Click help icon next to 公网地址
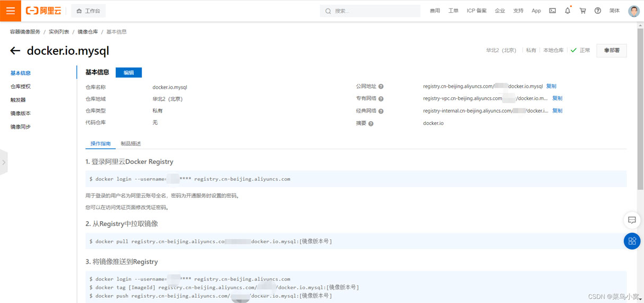This screenshot has height=303, width=644. click(x=381, y=87)
